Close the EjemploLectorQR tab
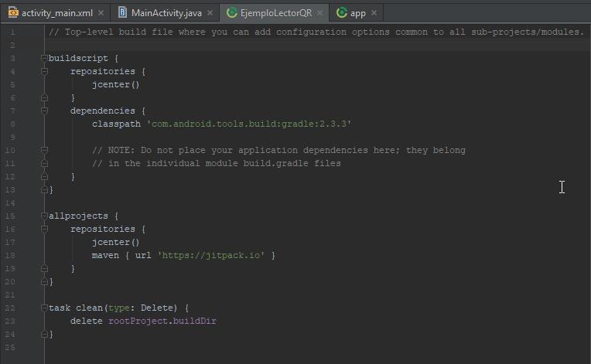Viewport: 591px width, 364px height. click(x=320, y=13)
